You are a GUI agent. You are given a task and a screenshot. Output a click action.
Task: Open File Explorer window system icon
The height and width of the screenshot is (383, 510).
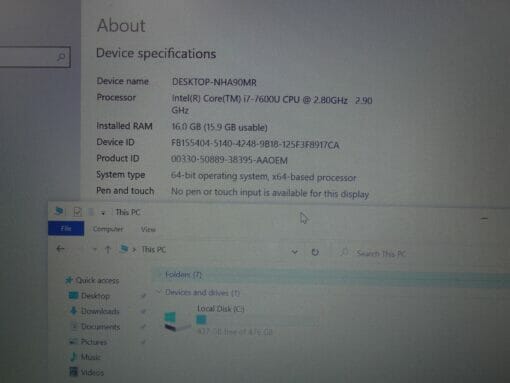point(59,211)
